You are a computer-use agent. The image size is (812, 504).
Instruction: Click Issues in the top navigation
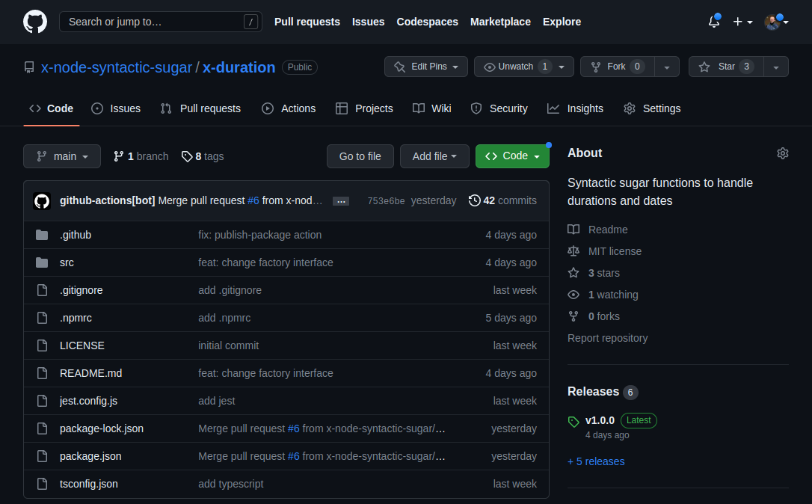coord(368,22)
